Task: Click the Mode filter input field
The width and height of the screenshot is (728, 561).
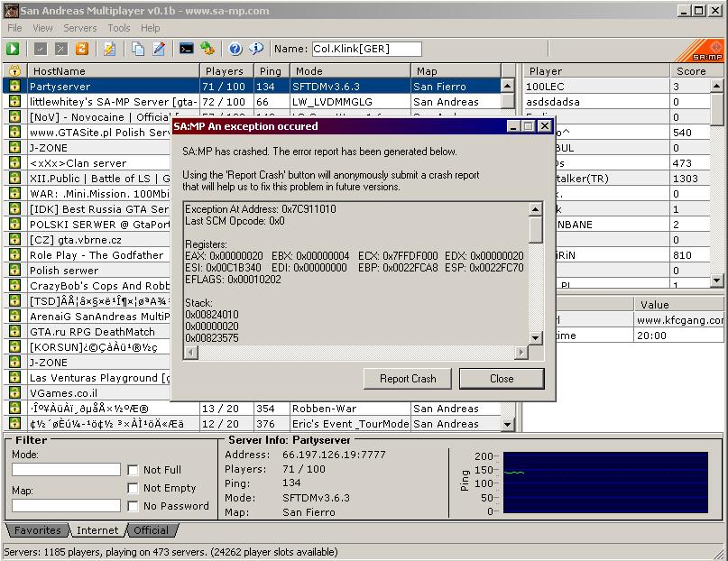Action: 66,470
